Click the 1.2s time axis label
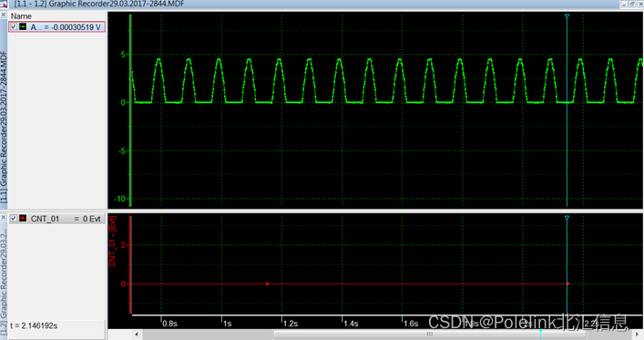 pyautogui.click(x=291, y=324)
